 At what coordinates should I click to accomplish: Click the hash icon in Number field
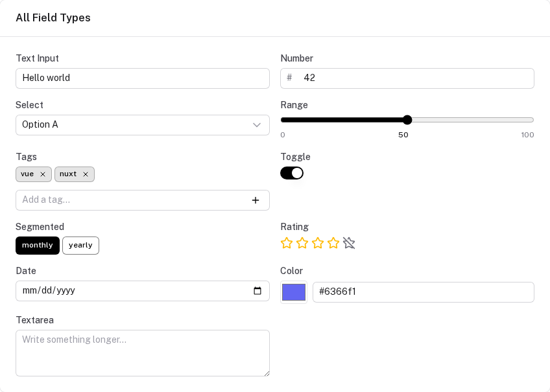[x=289, y=78]
